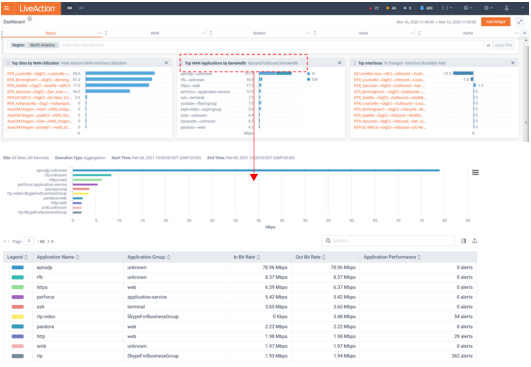Click the 362 alerts cell for rtp

pyautogui.click(x=462, y=356)
